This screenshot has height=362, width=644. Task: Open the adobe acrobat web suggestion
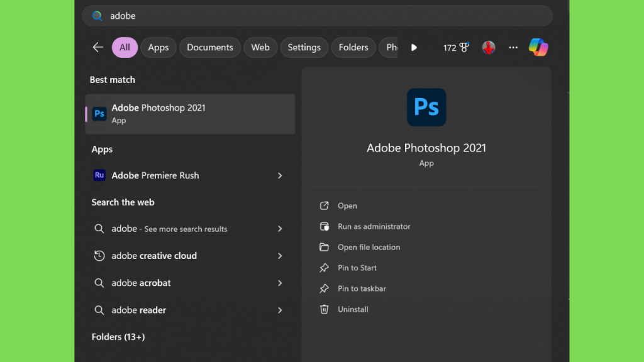190,283
